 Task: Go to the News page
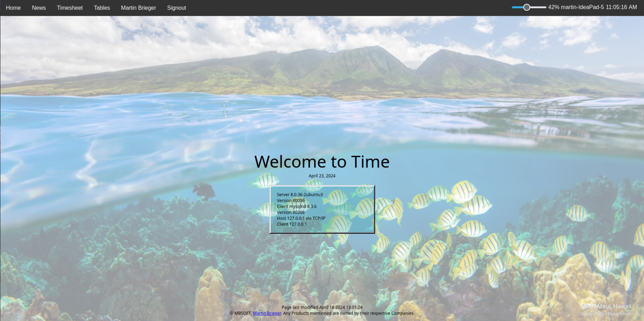coord(39,8)
